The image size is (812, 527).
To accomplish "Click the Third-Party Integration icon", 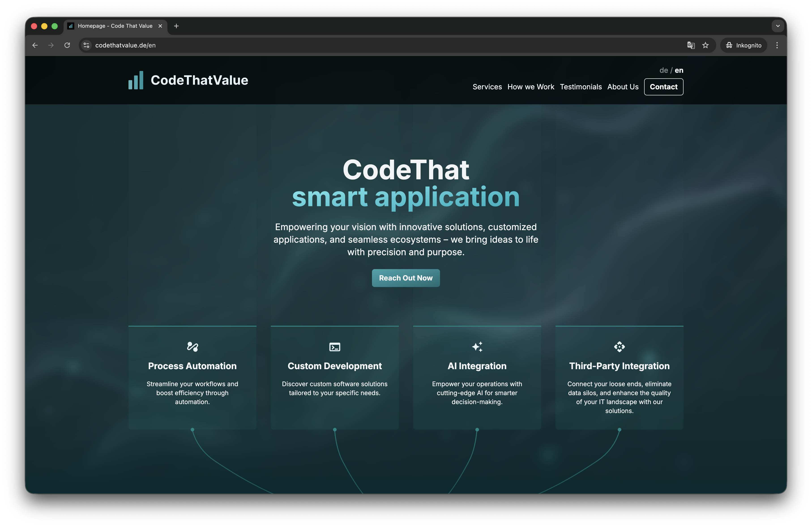I will point(619,347).
